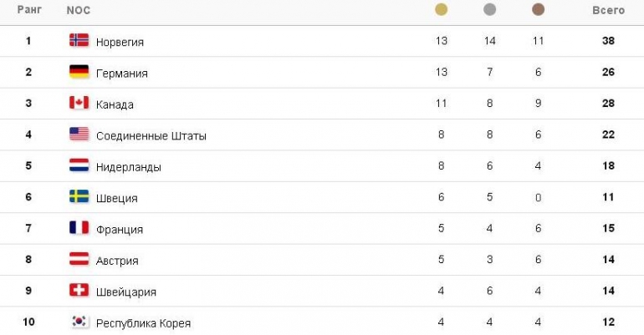Image resolution: width=644 pixels, height=335 pixels.
Task: Click Germany's total of 26
Action: click(608, 72)
